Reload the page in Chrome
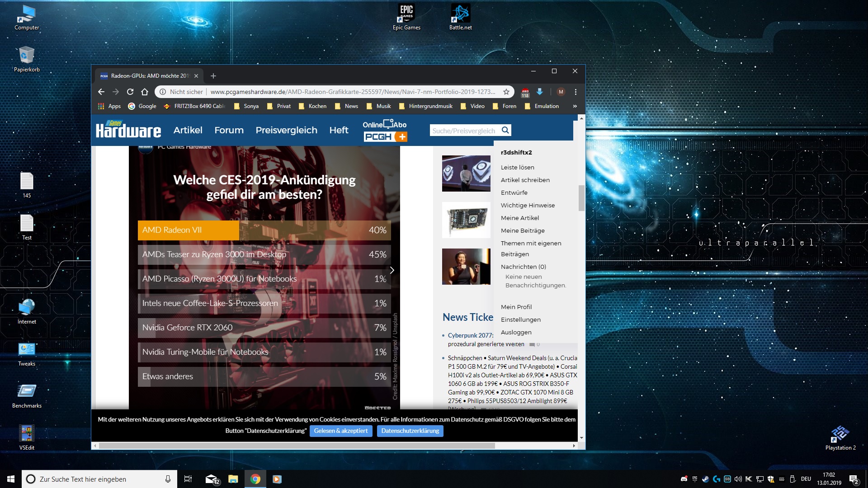The image size is (868, 488). (x=130, y=92)
